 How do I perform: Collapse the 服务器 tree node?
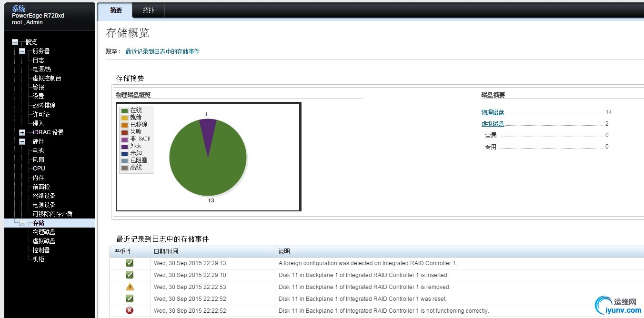click(22, 51)
